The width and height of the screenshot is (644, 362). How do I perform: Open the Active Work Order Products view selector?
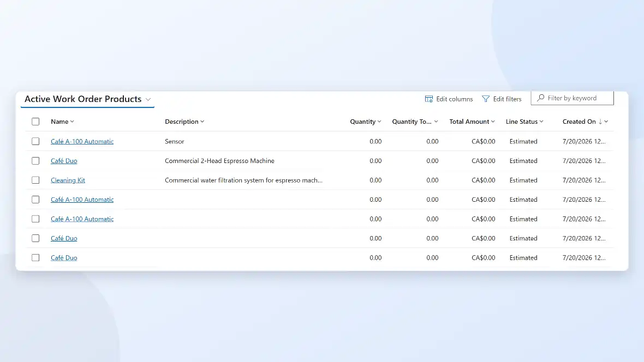click(87, 99)
